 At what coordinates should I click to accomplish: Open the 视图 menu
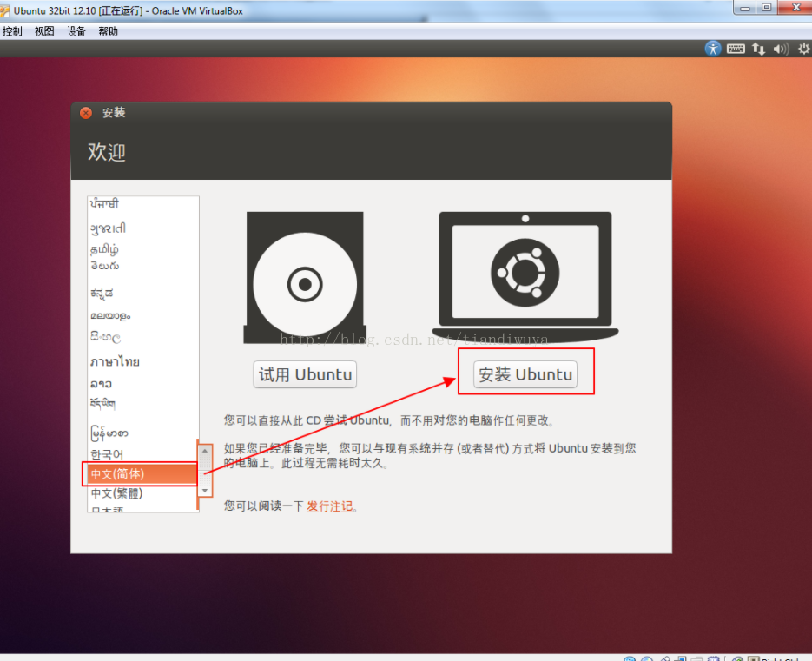coord(44,31)
